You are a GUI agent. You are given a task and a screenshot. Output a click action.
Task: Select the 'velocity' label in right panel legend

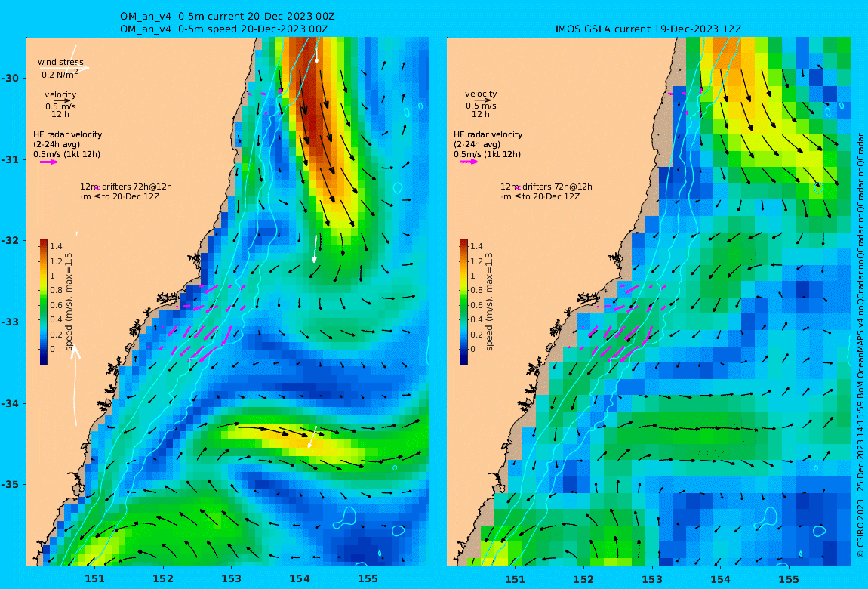(x=481, y=94)
